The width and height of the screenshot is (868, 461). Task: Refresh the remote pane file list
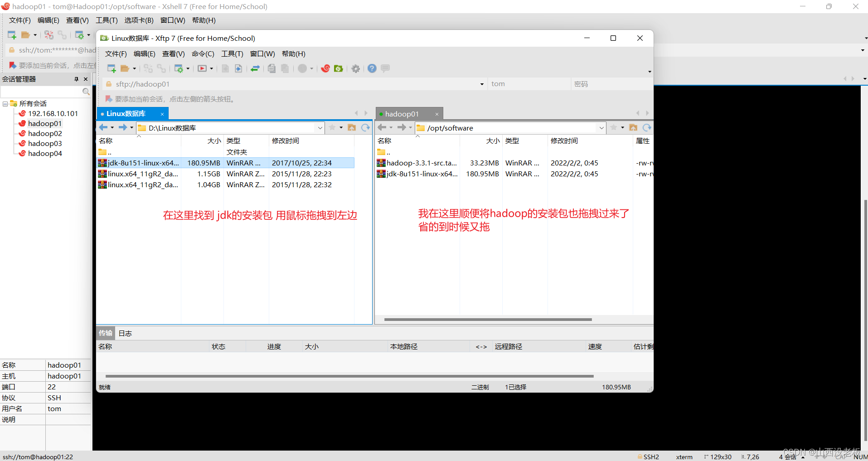click(x=647, y=128)
